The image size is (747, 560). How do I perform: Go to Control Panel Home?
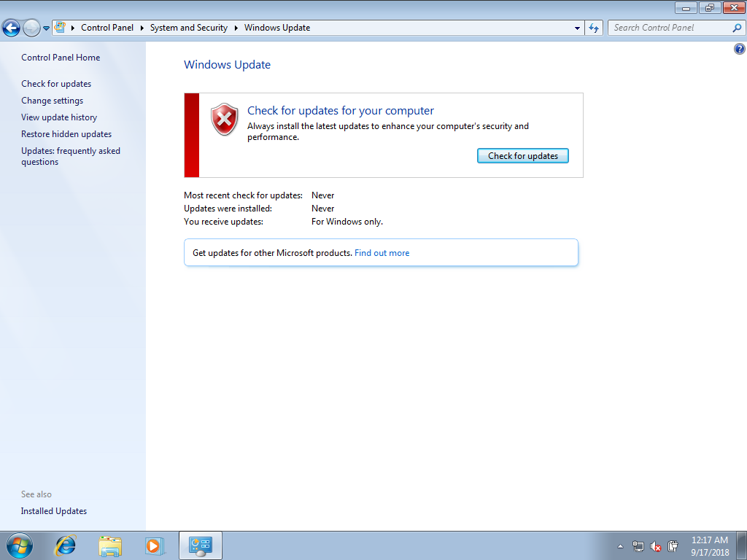pos(61,58)
